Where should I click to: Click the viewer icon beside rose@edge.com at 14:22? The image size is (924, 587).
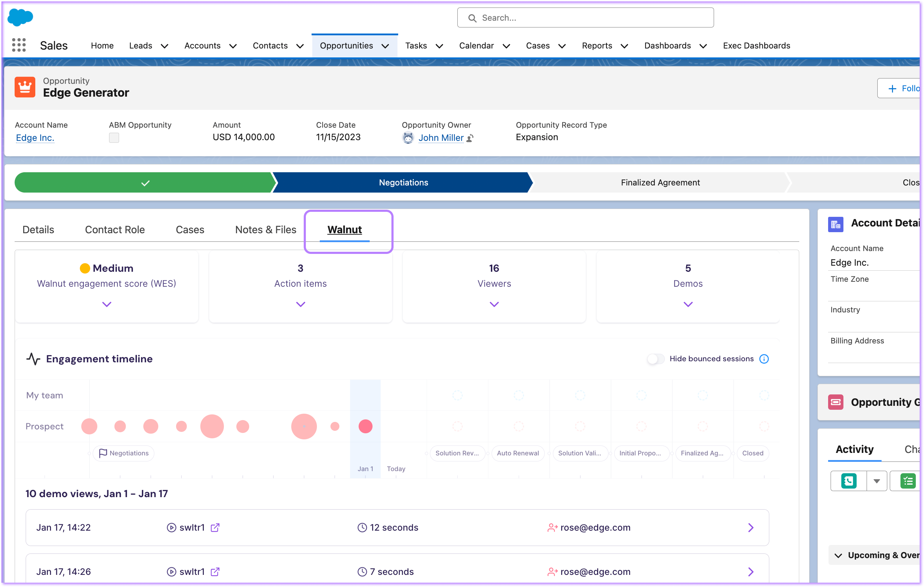coord(552,528)
